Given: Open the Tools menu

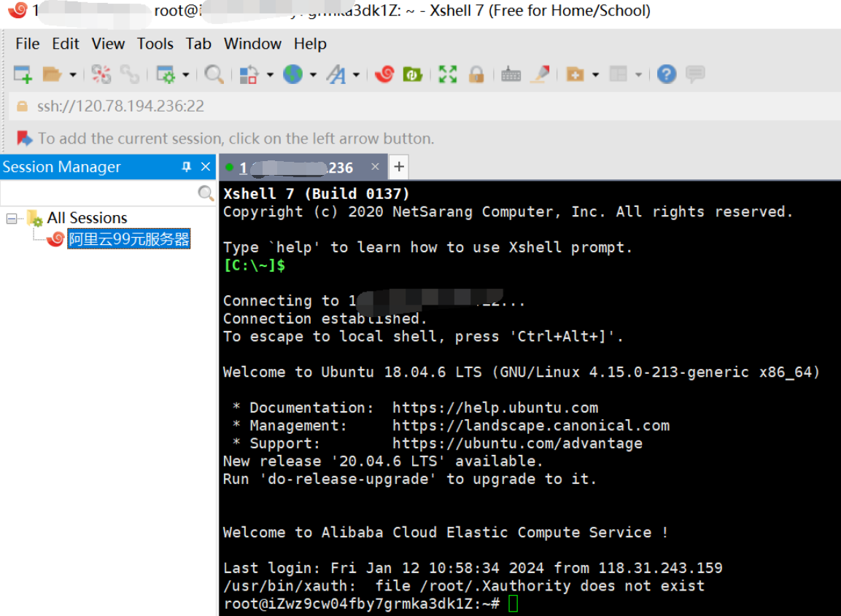Looking at the screenshot, I should tap(155, 44).
